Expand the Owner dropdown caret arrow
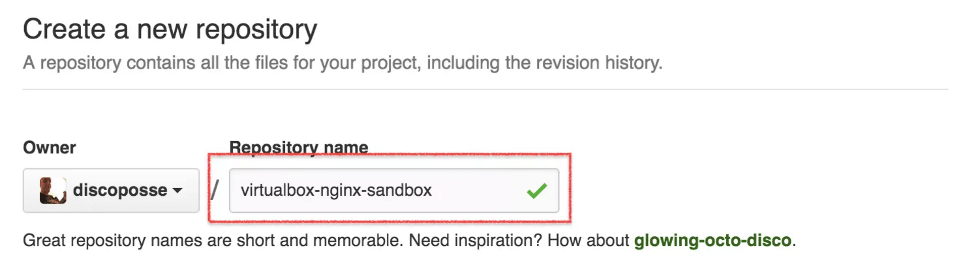This screenshot has width=980, height=265. point(177,191)
